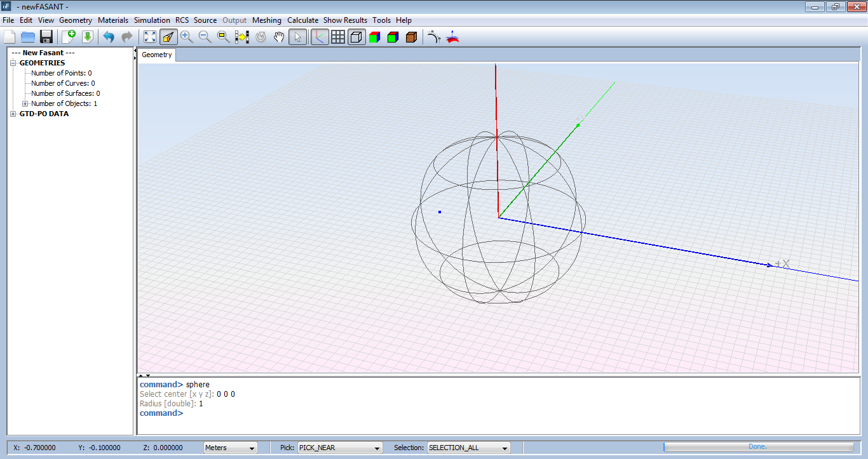The image size is (868, 459).
Task: Click the Fit View icon
Action: click(150, 37)
